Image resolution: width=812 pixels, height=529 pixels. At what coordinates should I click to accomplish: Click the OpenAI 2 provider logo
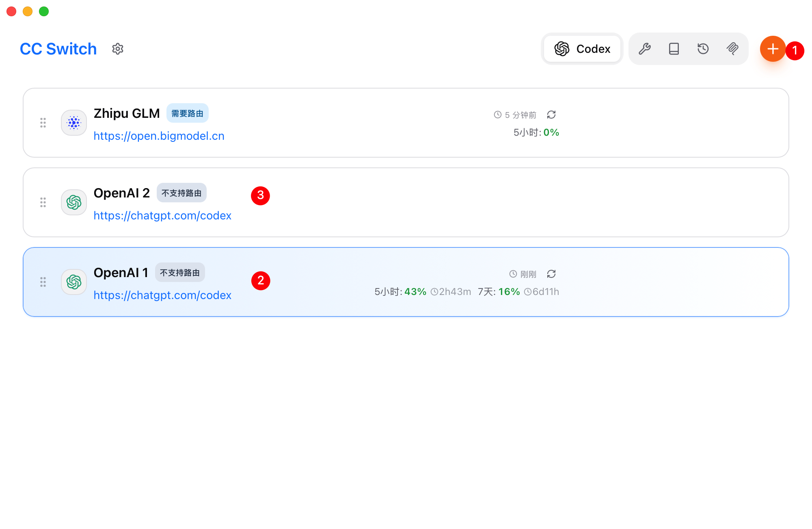click(74, 202)
